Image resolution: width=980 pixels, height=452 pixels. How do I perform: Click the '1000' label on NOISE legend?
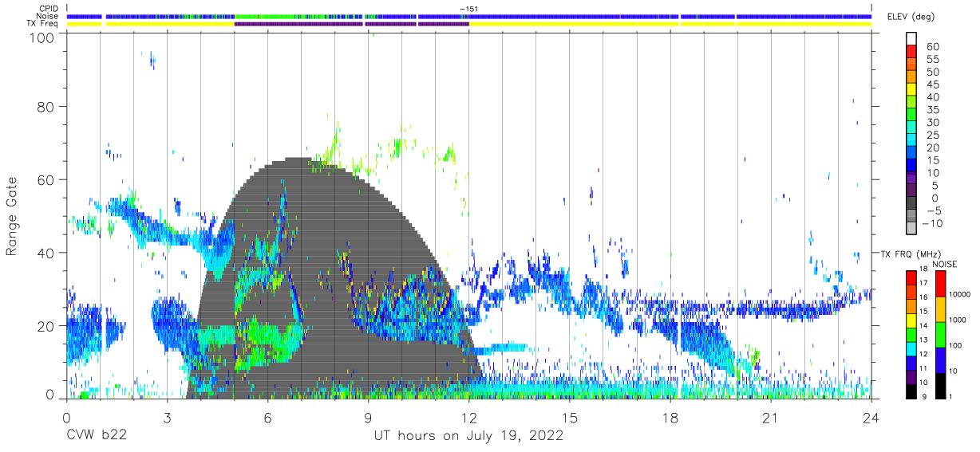coord(958,320)
